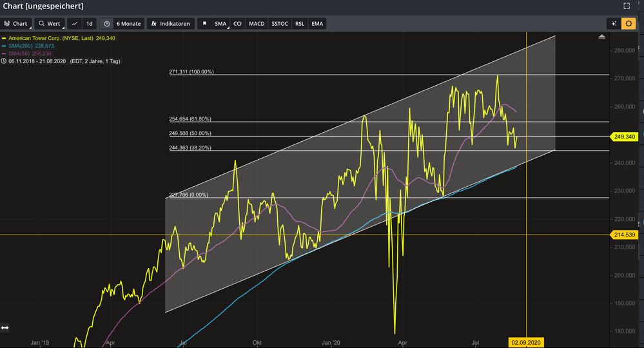The width and height of the screenshot is (644, 348).
Task: Toggle the MACD indicator
Action: (257, 24)
